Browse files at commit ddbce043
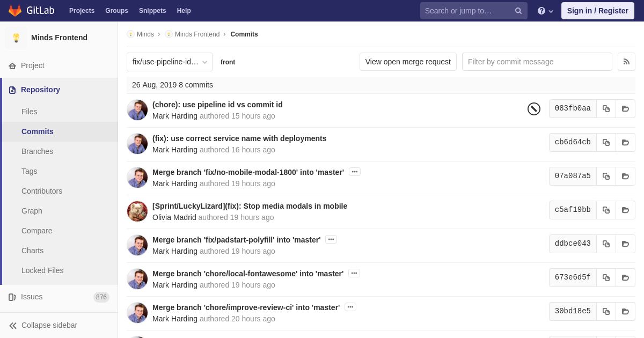Image resolution: width=644 pixels, height=338 pixels. tap(625, 244)
